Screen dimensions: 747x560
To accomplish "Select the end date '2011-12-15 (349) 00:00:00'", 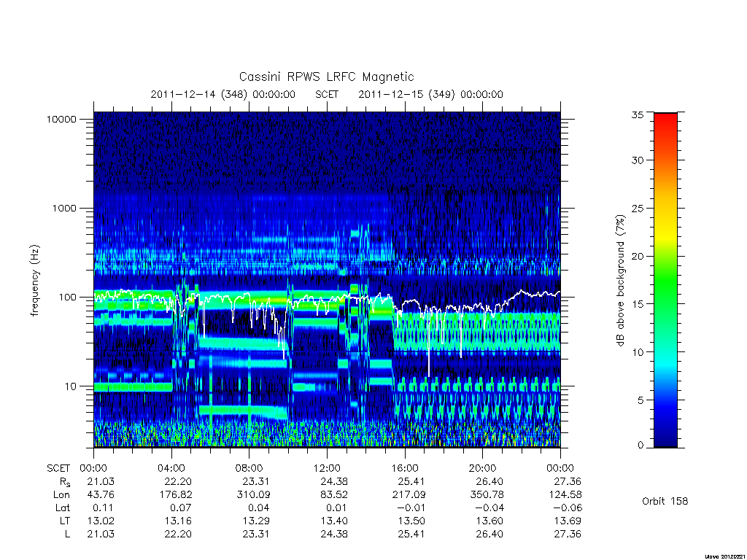I will click(x=430, y=94).
